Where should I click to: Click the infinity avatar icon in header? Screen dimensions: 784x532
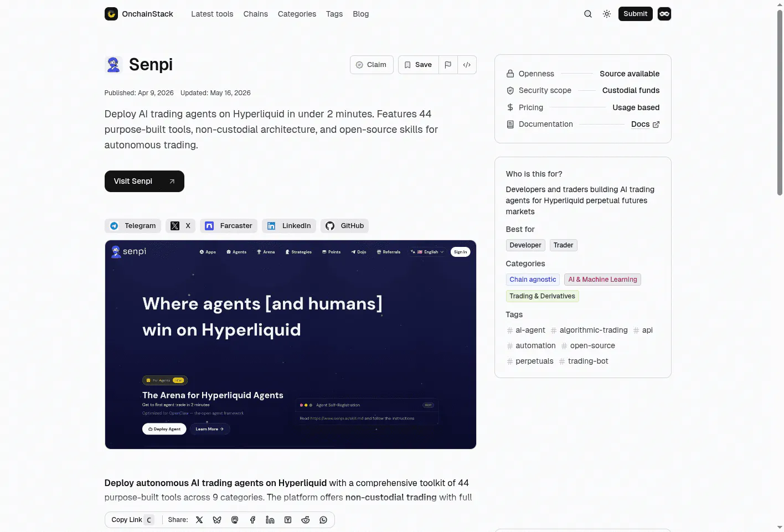point(664,14)
